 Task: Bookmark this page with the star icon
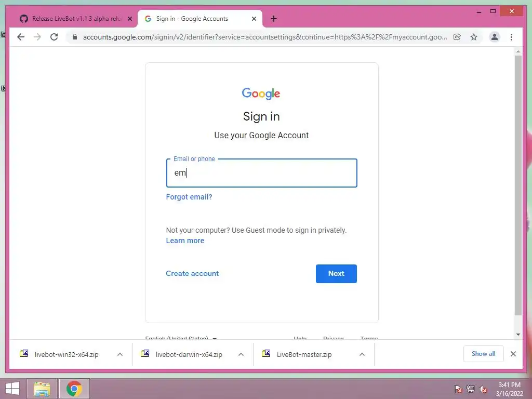coord(474,37)
